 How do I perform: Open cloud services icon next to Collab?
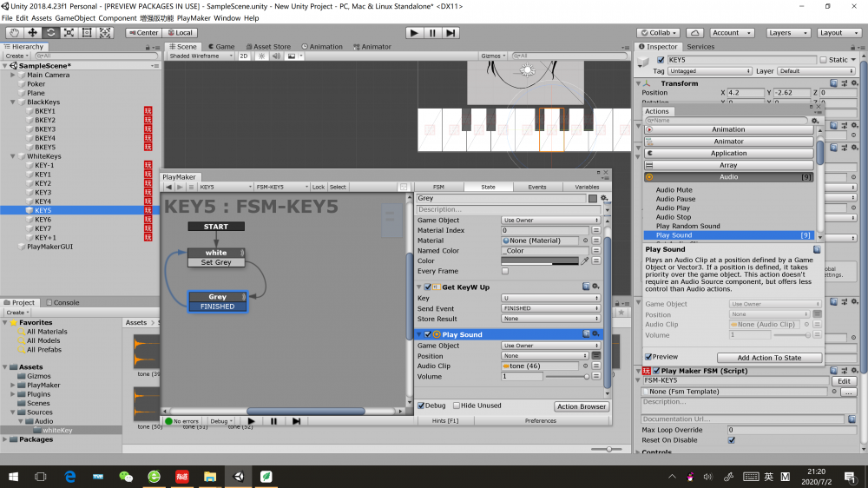pos(694,33)
